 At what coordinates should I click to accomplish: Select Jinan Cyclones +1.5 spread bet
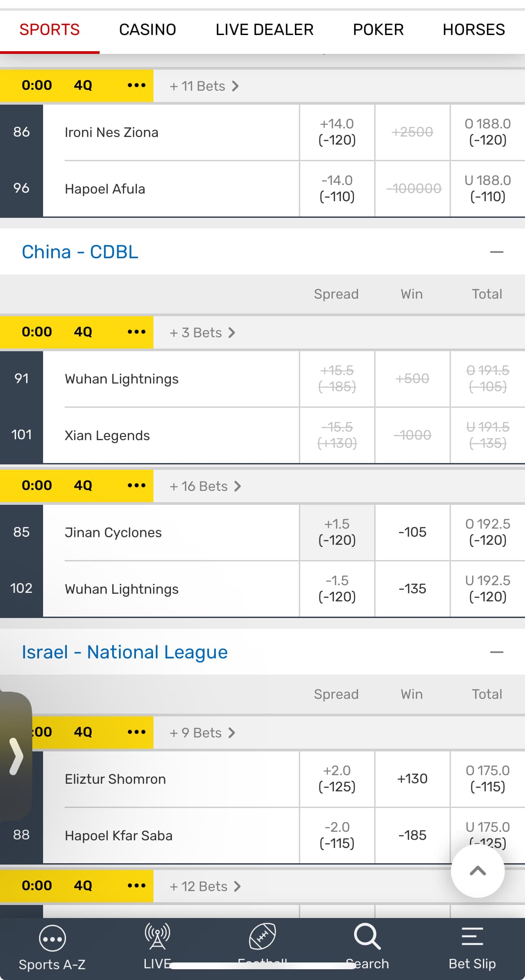337,532
